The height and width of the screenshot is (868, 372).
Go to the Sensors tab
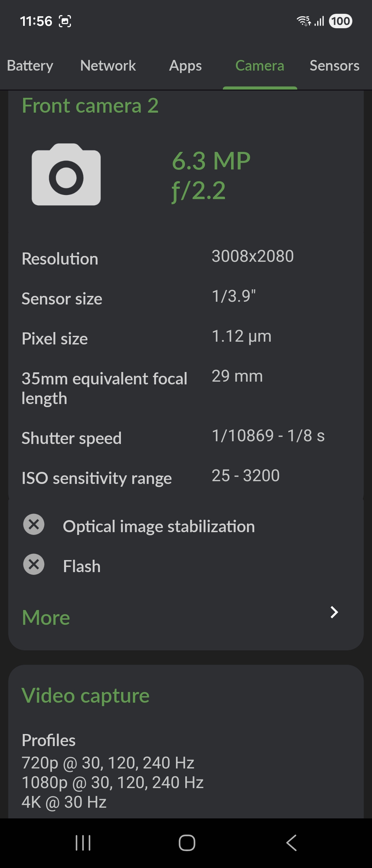pos(334,65)
